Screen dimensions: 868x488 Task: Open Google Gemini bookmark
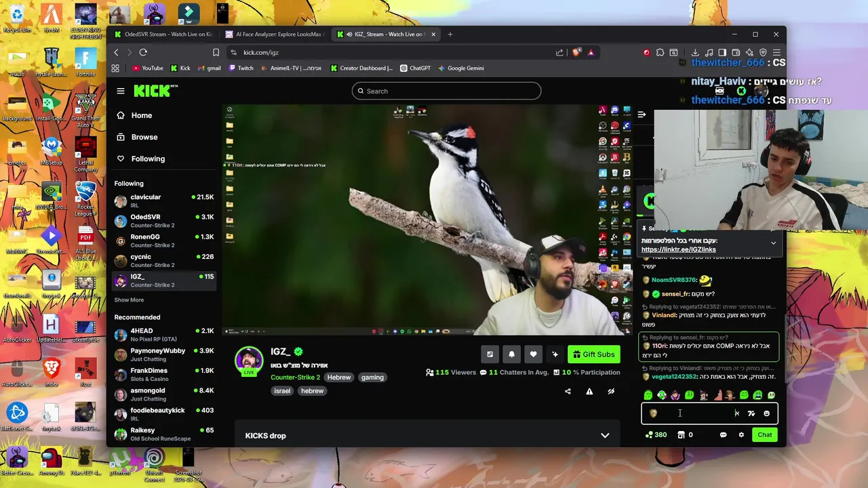coord(460,68)
